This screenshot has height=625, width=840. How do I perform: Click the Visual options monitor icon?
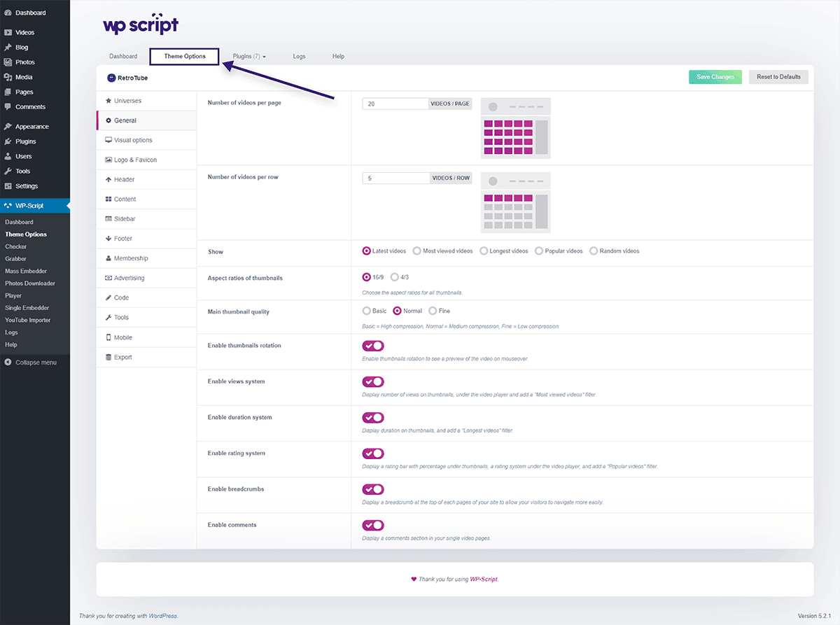(108, 140)
